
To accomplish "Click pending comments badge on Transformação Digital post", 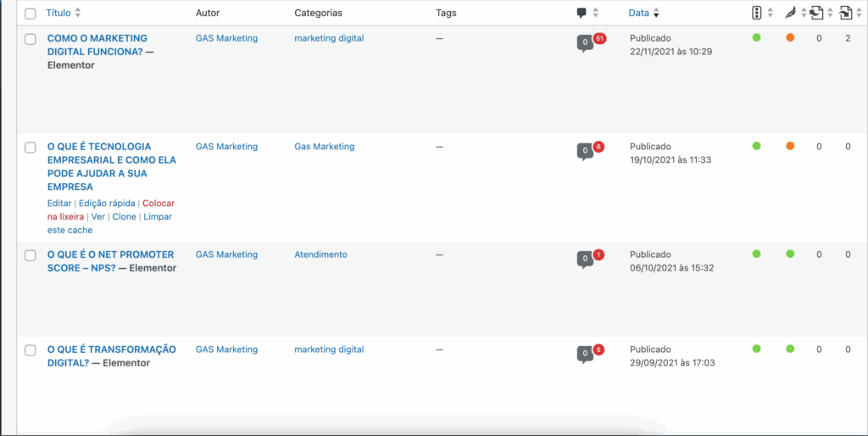I will (x=598, y=349).
